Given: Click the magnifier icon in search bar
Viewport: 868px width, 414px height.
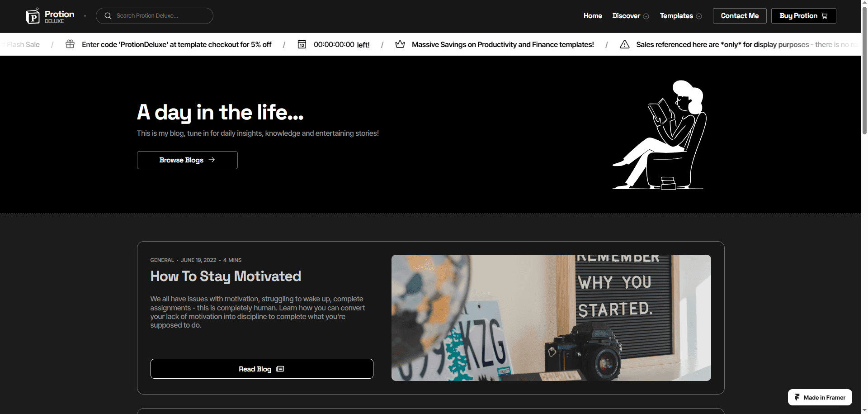Looking at the screenshot, I should [x=108, y=16].
